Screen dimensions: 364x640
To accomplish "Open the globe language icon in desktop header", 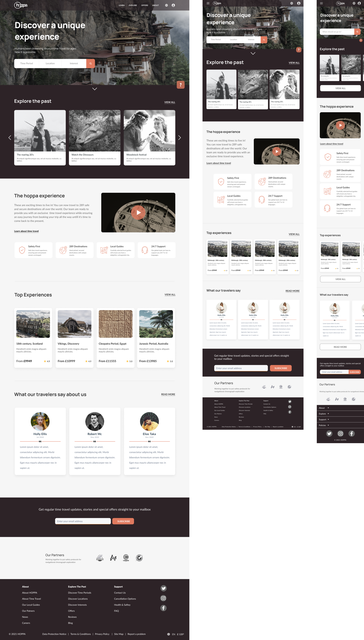I will [166, 5].
